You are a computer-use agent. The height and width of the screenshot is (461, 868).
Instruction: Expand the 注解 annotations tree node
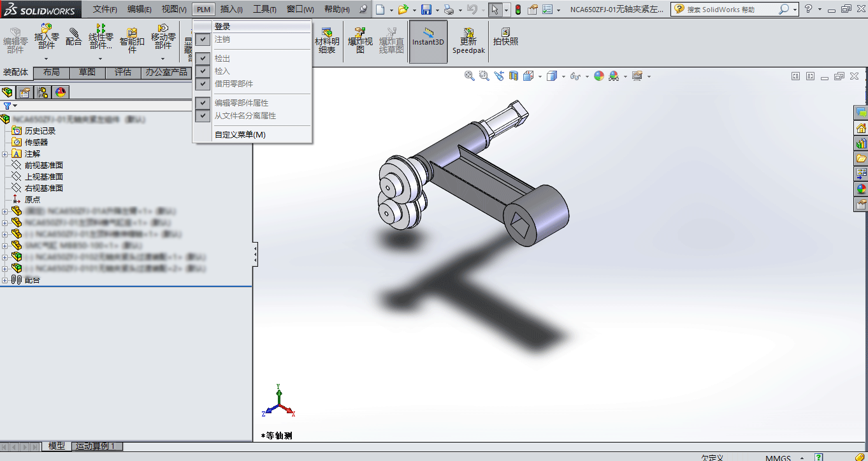pos(5,153)
